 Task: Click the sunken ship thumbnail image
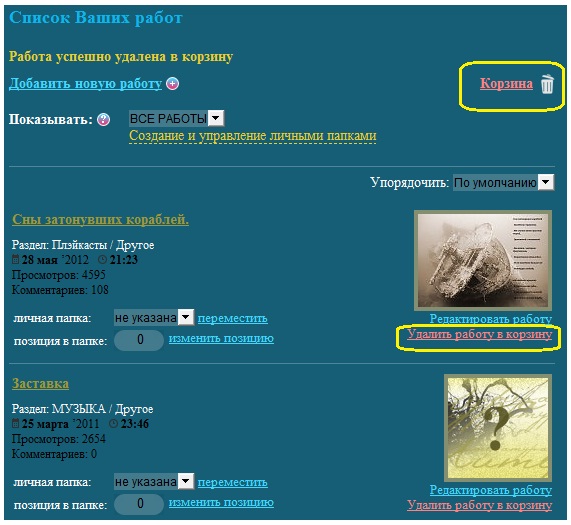click(483, 260)
